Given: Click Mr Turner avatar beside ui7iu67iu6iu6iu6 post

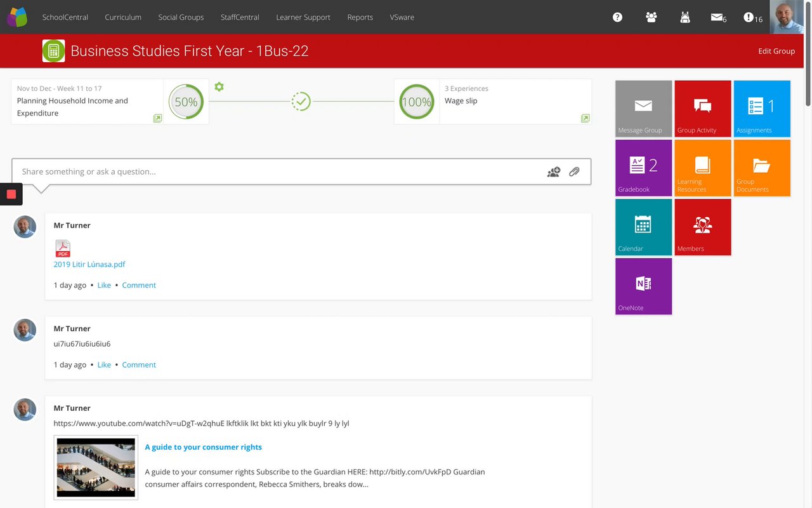Looking at the screenshot, I should pos(25,330).
